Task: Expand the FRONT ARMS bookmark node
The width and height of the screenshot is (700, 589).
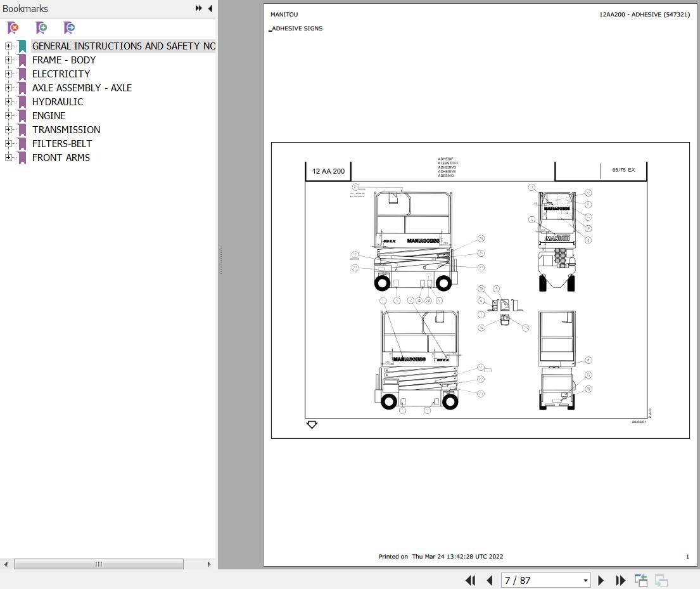Action: pyautogui.click(x=8, y=158)
